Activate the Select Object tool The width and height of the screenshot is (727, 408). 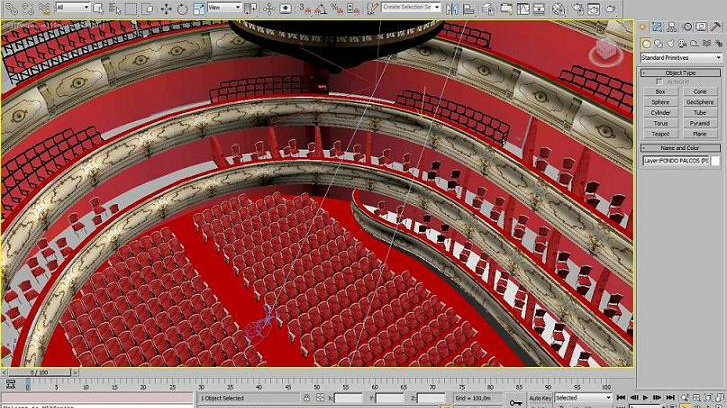[x=98, y=8]
